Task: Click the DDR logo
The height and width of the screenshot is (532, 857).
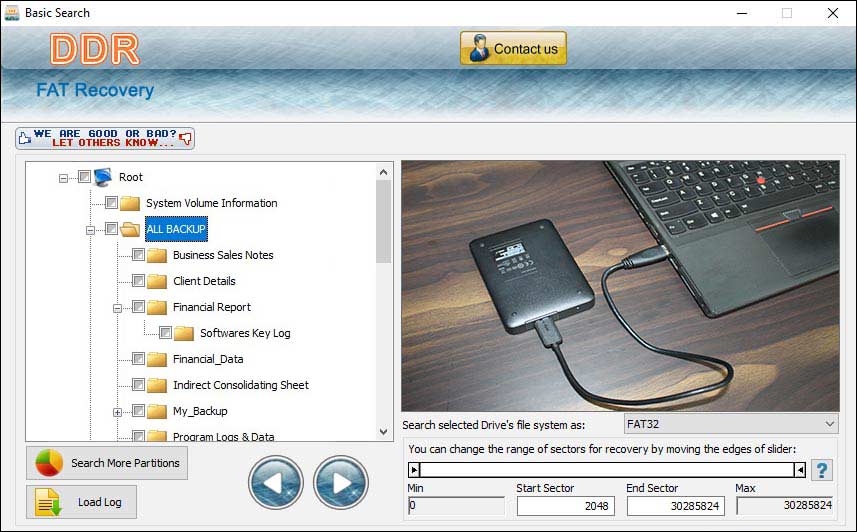Action: point(95,49)
